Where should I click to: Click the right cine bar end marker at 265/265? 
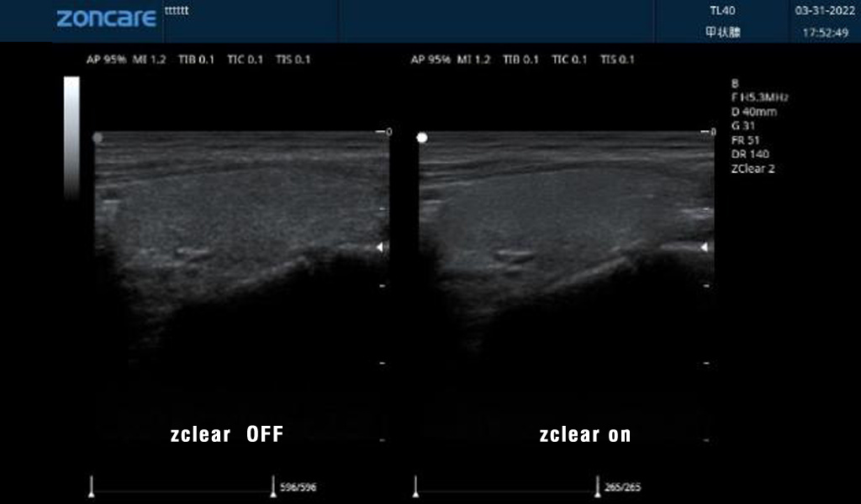(596, 486)
